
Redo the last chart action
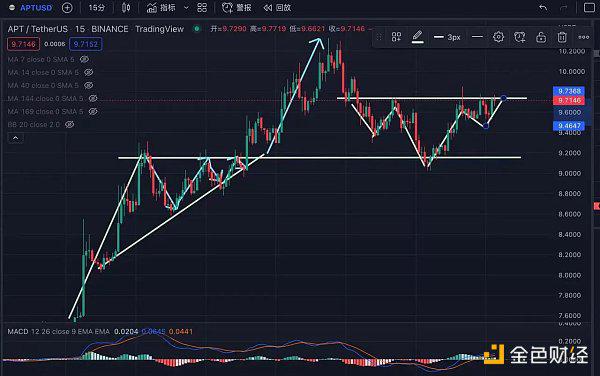pyautogui.click(x=563, y=8)
